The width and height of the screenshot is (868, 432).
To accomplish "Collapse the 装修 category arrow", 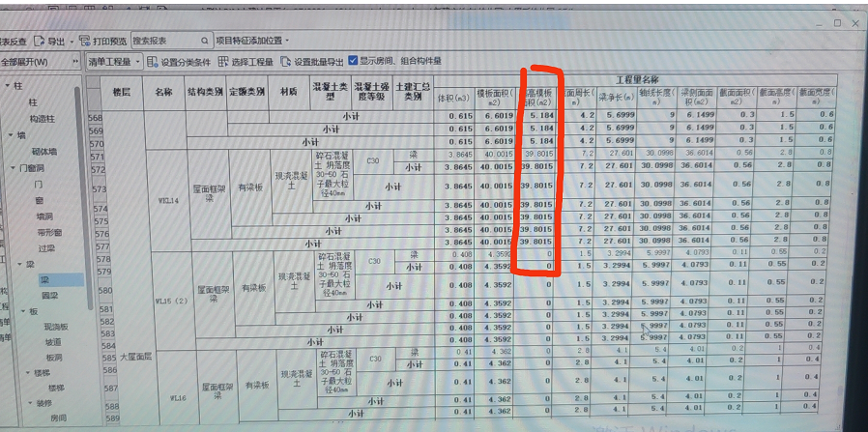I will tap(29, 403).
